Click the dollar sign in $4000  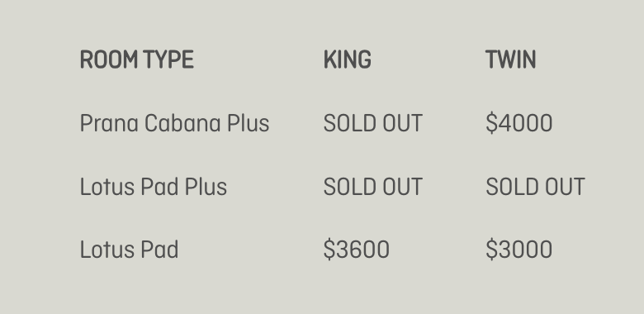(x=491, y=123)
